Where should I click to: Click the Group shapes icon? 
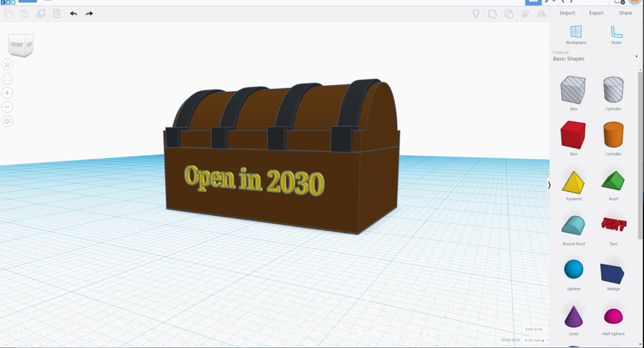[x=492, y=14]
